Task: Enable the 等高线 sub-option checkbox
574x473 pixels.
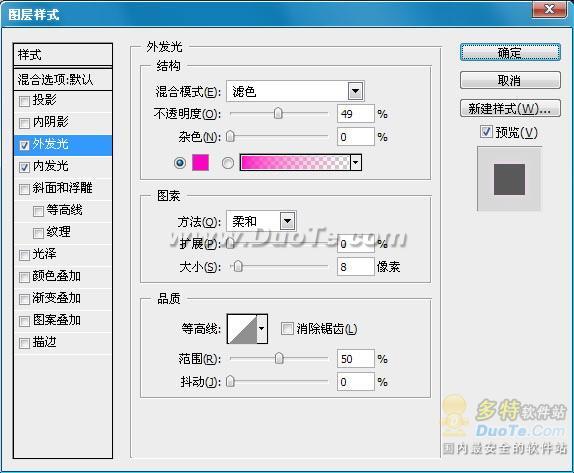Action: pos(38,211)
